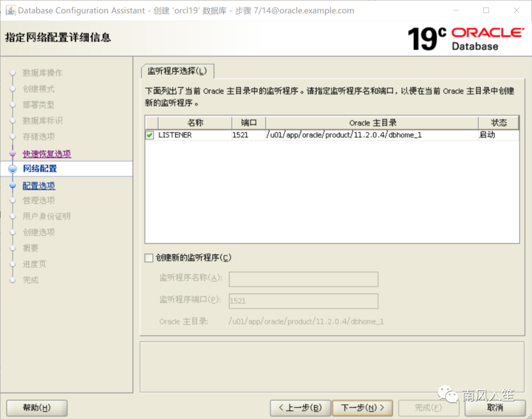Click the 创建选项 step in sidebar
Viewport: 532px width, 419px height.
coord(38,232)
